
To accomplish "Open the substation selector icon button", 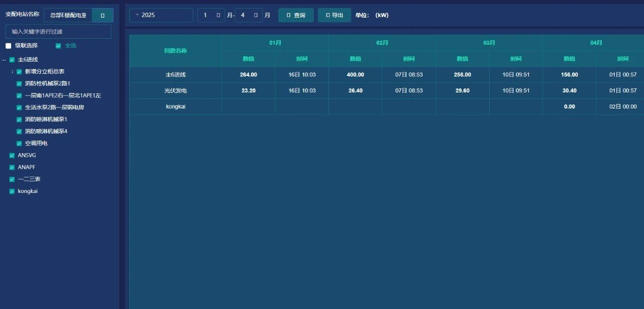I will point(103,16).
